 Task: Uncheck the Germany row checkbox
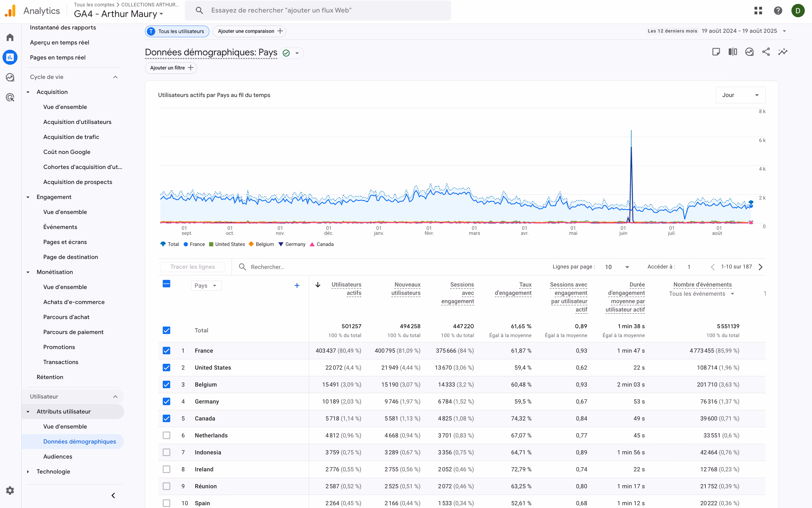(167, 401)
